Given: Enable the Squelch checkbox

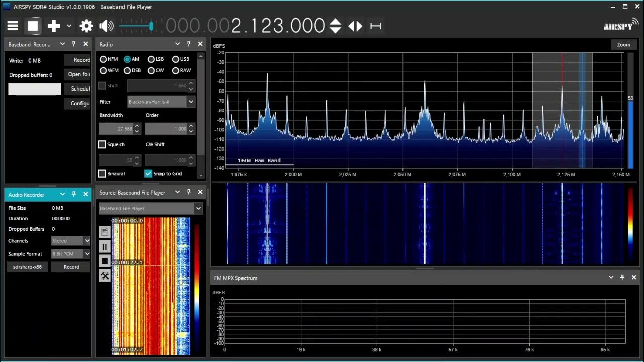Looking at the screenshot, I should point(102,145).
